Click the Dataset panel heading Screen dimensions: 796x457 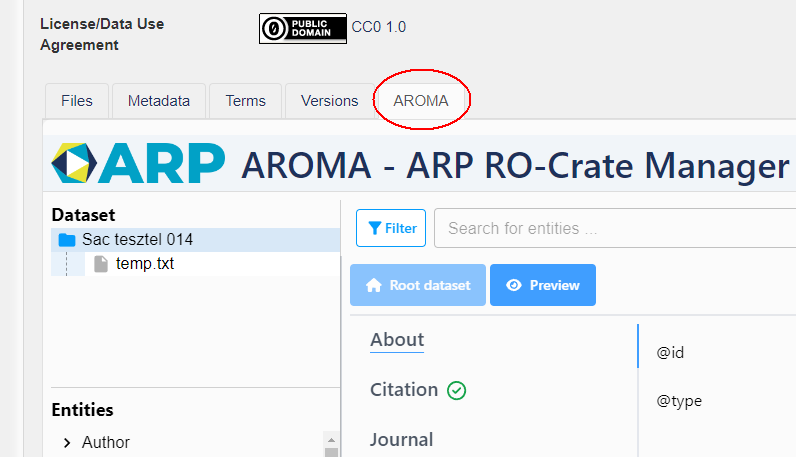click(83, 215)
